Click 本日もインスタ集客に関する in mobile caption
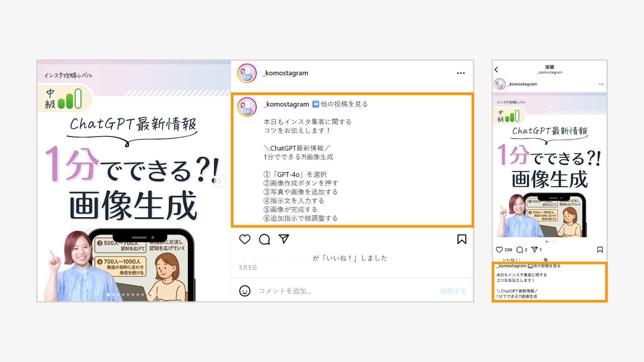 pyautogui.click(x=521, y=275)
